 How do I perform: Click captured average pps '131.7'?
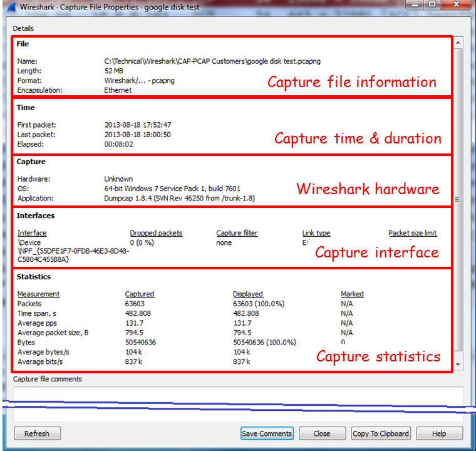point(135,323)
